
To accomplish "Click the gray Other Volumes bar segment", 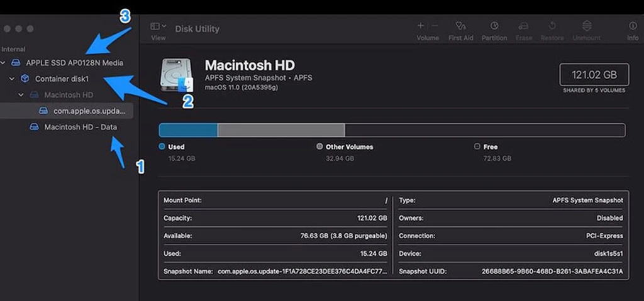I will coord(281,130).
